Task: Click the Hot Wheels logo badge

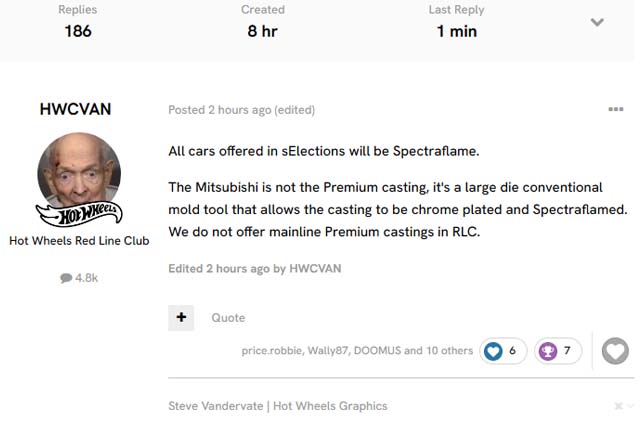Action: tap(79, 213)
